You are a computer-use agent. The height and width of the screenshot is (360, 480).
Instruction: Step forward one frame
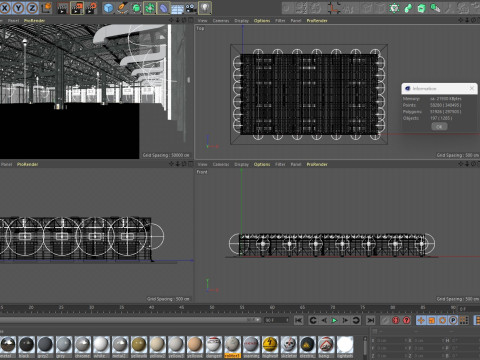(x=345, y=320)
